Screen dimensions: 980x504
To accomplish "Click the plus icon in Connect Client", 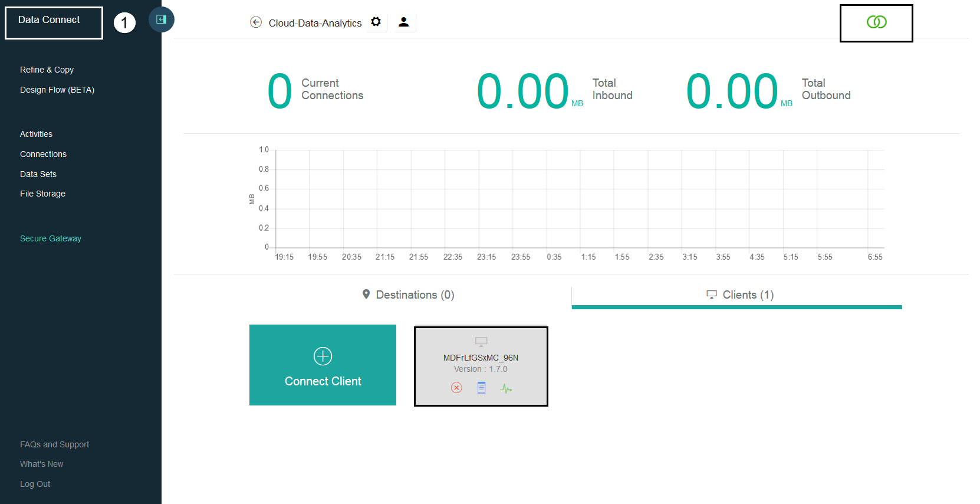I will click(x=323, y=356).
